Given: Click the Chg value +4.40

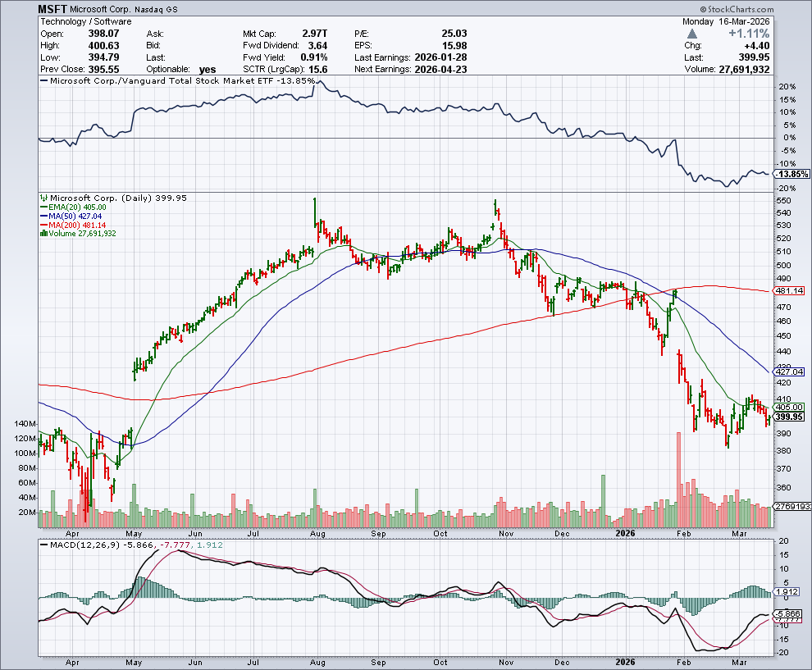Looking at the screenshot, I should [756, 46].
